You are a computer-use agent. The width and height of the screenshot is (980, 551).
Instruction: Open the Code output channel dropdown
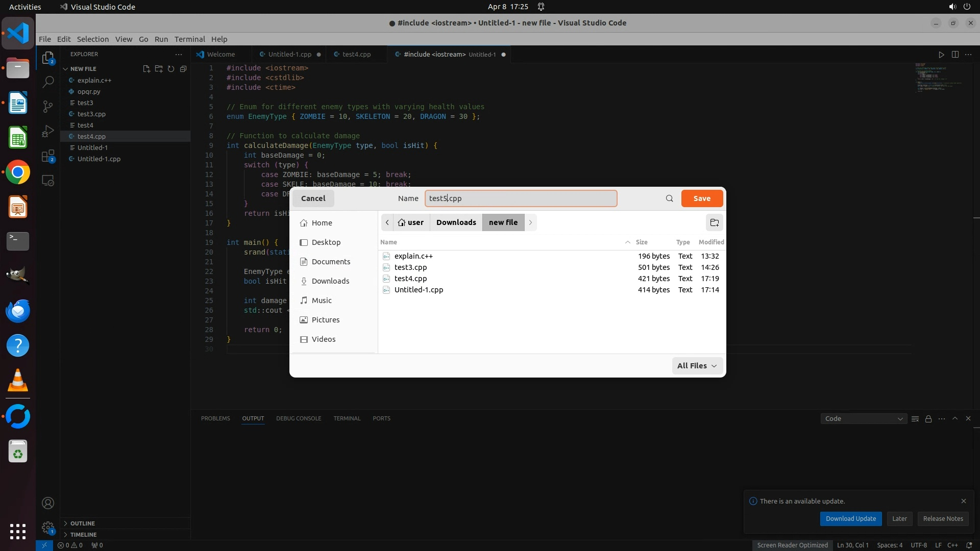pyautogui.click(x=863, y=419)
